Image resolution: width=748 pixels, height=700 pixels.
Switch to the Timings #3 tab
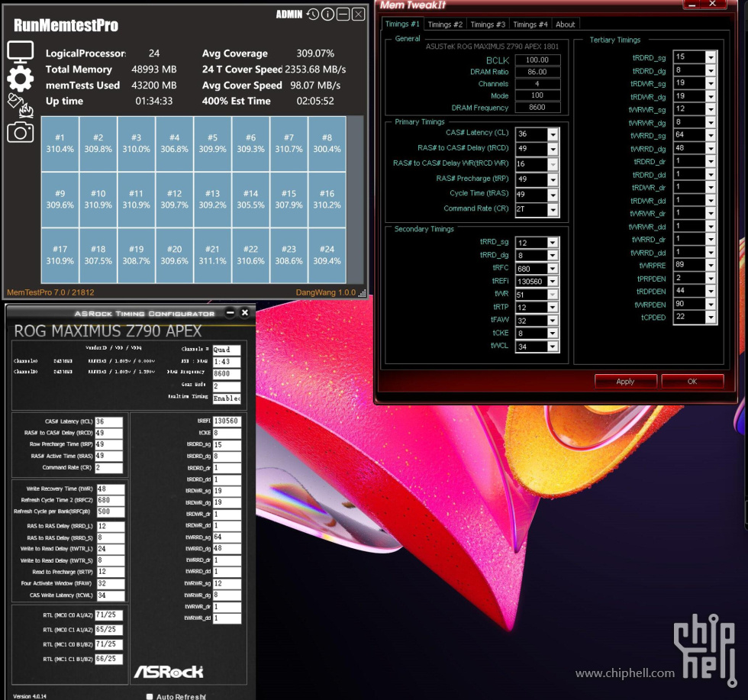[488, 24]
